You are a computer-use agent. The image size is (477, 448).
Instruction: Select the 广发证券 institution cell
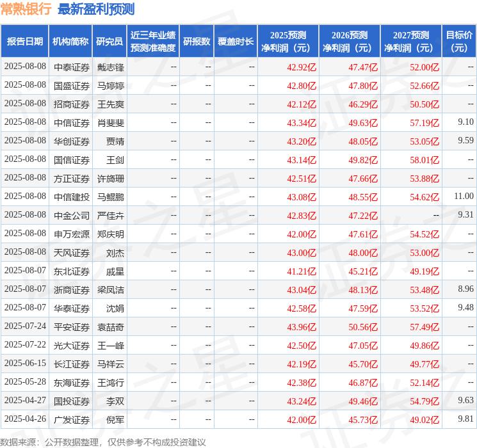coord(72,420)
